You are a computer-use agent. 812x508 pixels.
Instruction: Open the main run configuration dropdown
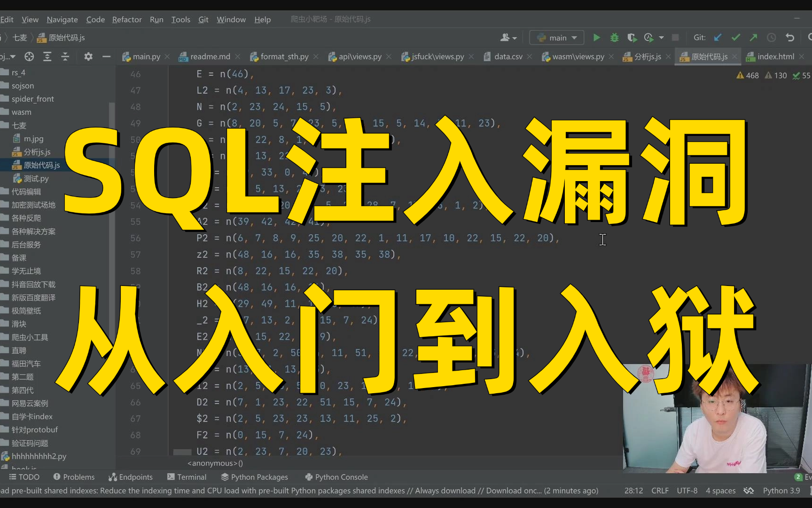click(557, 38)
